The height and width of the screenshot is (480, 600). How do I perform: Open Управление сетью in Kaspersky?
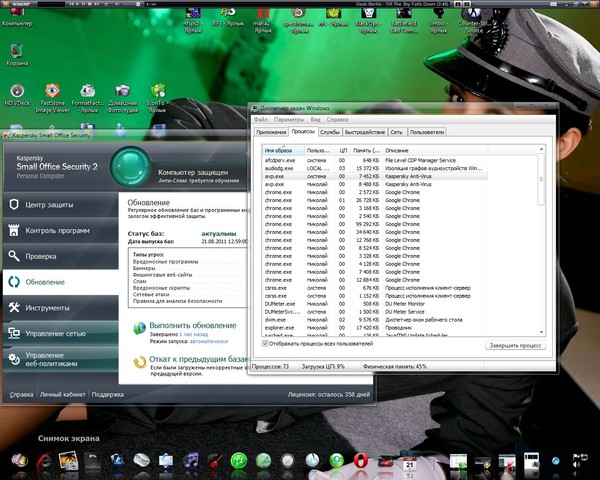tap(60, 333)
